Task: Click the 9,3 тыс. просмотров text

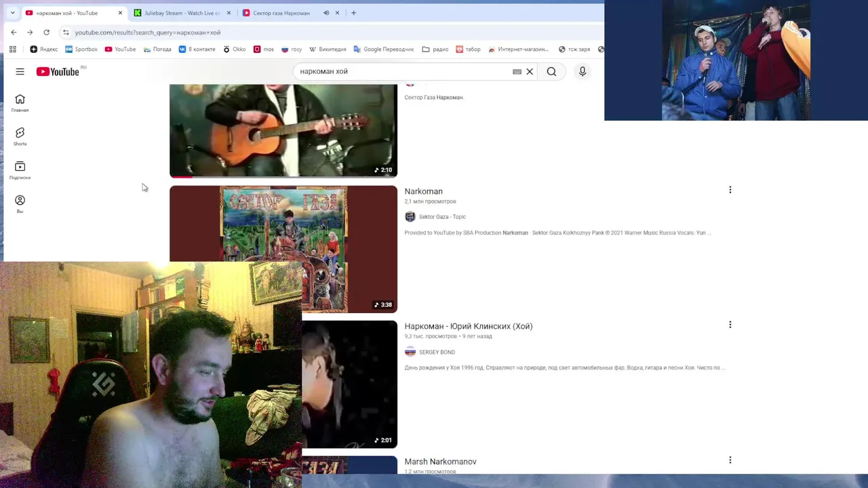Action: [431, 336]
